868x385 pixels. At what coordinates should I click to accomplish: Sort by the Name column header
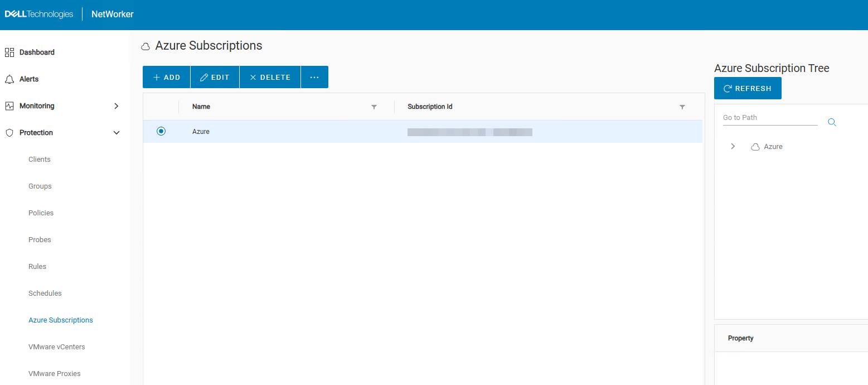201,107
